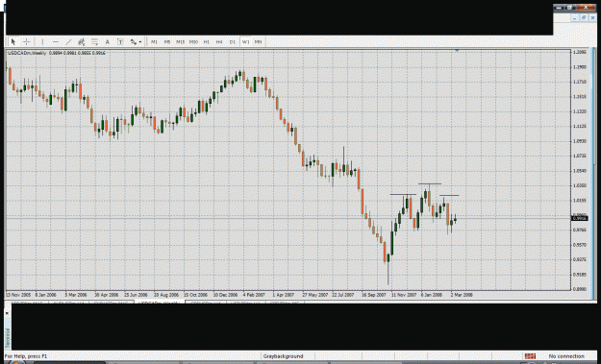Toggle the W1 weekly timeframe button
This screenshot has height=364, width=601.
coord(246,41)
